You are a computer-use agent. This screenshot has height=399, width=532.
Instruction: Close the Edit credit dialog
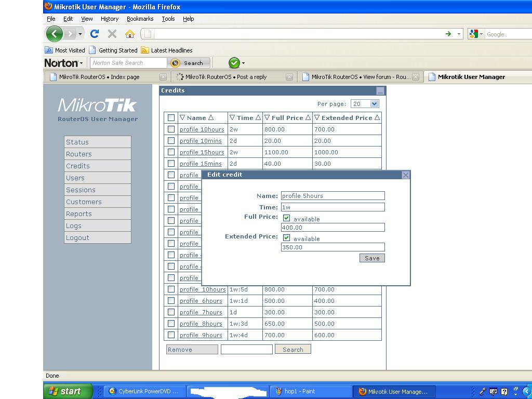(405, 175)
